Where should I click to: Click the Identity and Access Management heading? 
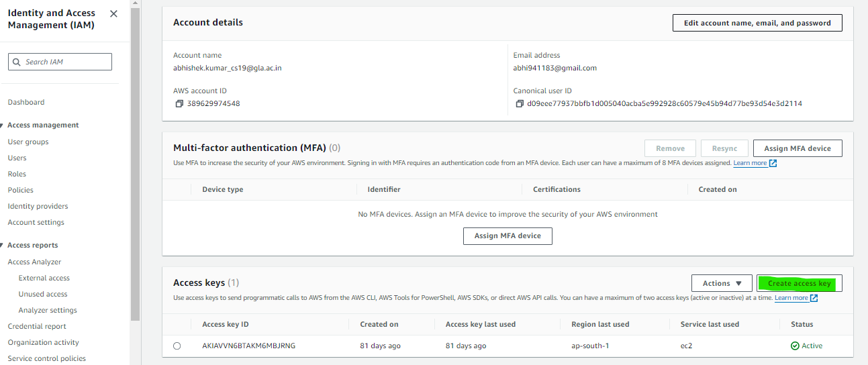[x=52, y=19]
